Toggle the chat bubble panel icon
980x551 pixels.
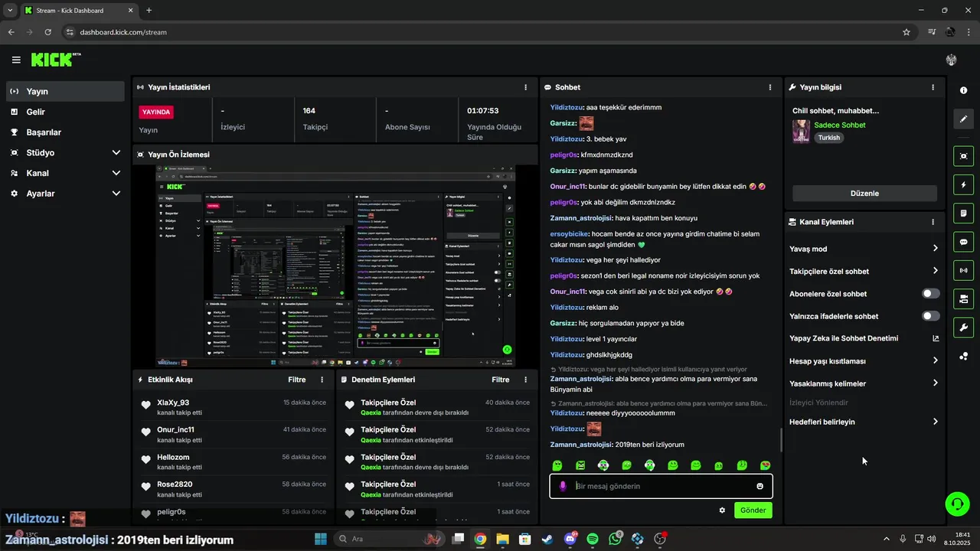coord(963,241)
